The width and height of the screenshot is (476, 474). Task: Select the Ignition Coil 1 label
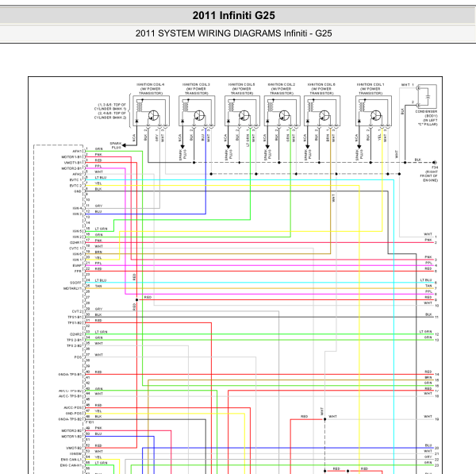(x=370, y=89)
